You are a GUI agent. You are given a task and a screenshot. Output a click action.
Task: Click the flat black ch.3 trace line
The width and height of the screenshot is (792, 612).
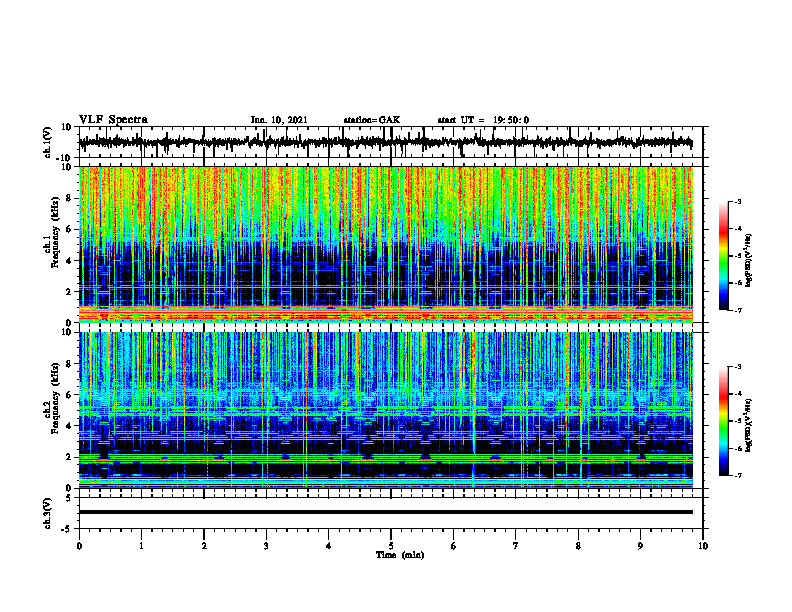385,512
